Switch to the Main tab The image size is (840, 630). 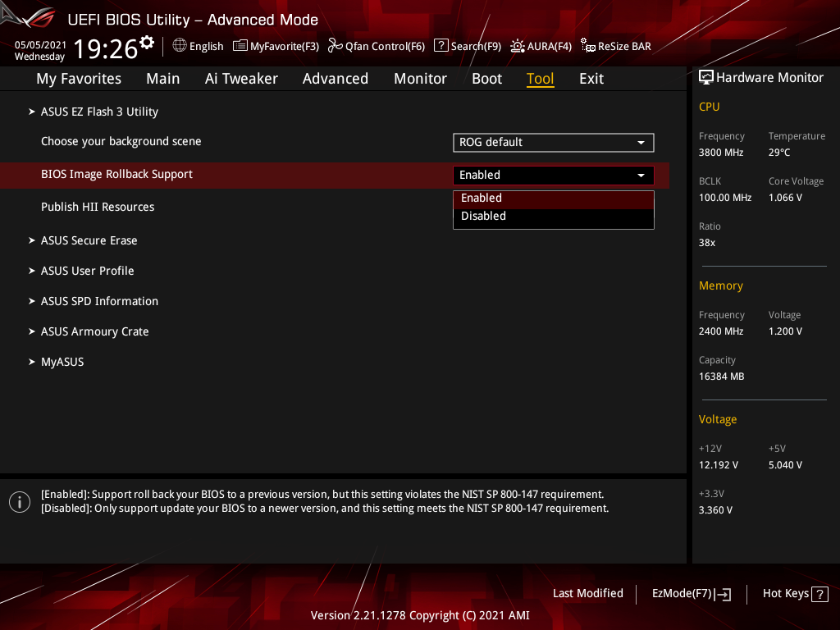point(163,79)
